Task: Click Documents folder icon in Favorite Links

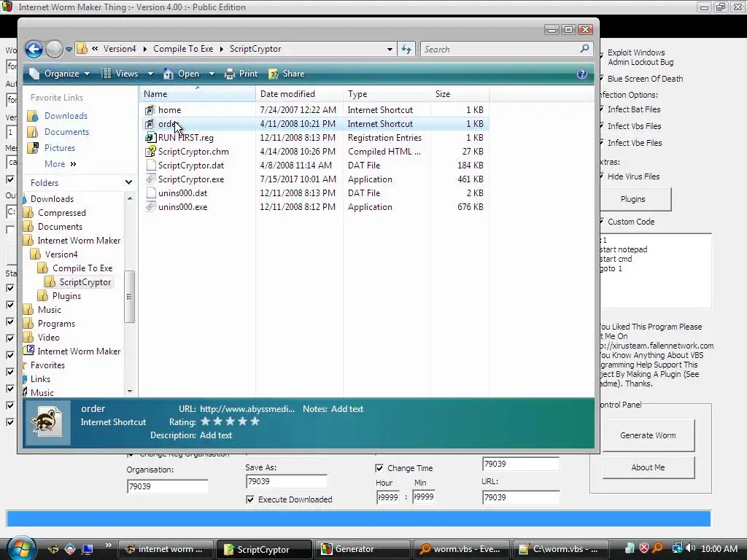Action: (x=32, y=132)
